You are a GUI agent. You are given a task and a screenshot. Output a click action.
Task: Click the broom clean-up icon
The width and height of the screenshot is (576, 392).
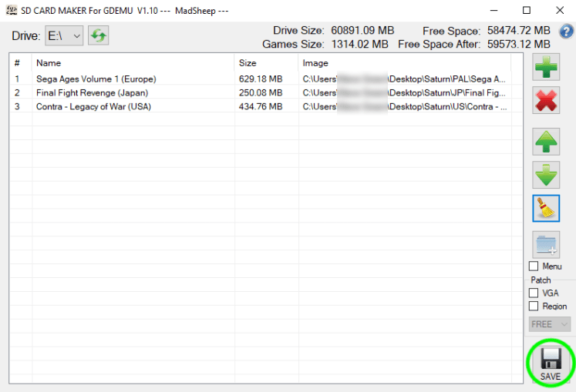[546, 208]
